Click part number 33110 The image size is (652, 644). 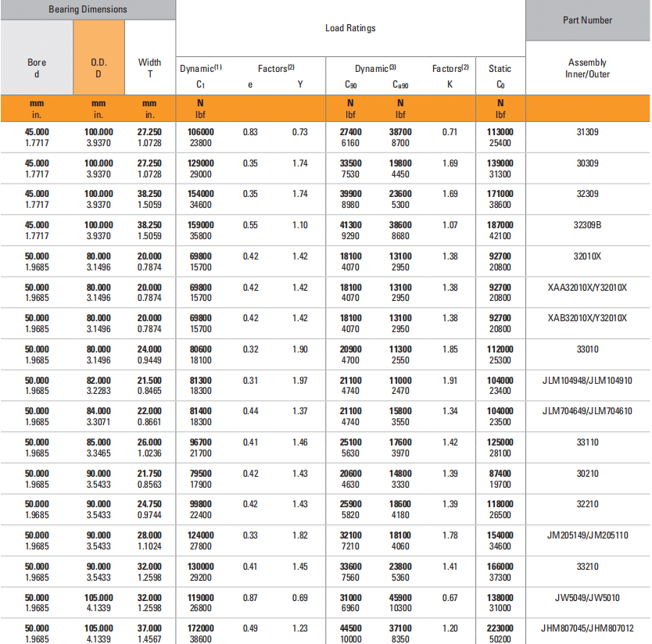pos(587,442)
